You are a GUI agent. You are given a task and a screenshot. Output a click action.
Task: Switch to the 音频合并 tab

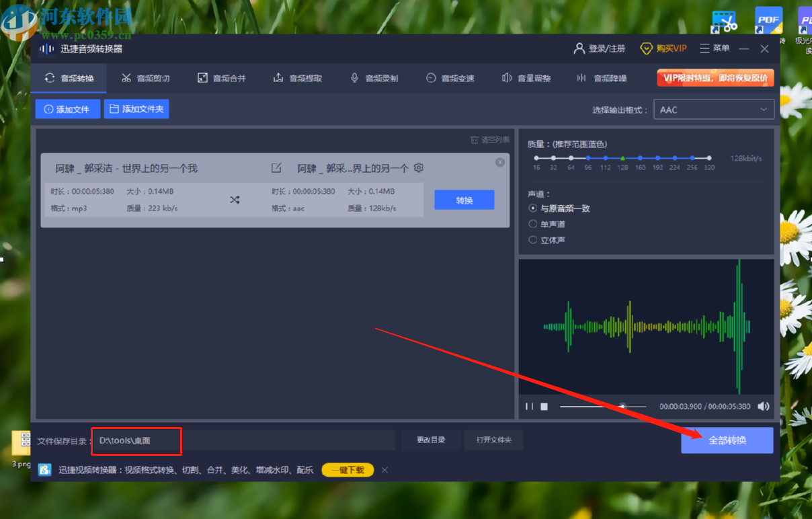(x=222, y=78)
